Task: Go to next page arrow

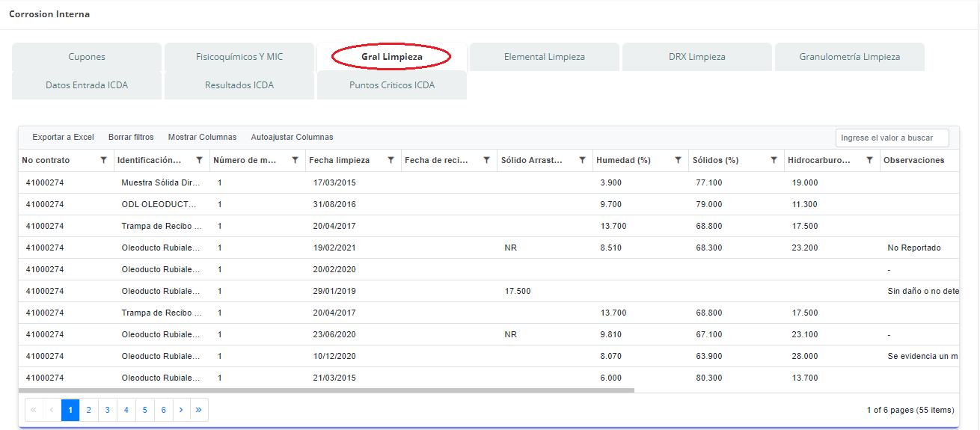Action: (181, 410)
